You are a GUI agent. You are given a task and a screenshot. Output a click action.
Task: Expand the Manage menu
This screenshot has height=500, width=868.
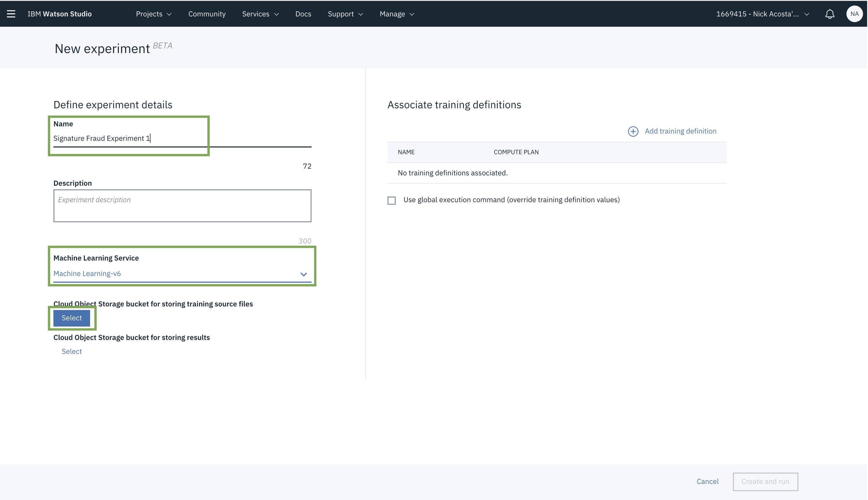[x=397, y=14]
